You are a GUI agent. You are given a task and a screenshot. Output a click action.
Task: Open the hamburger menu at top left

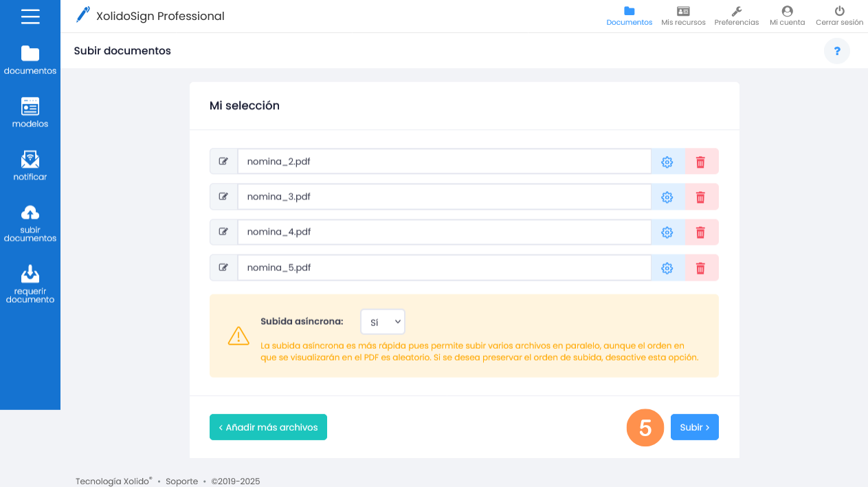coord(30,16)
